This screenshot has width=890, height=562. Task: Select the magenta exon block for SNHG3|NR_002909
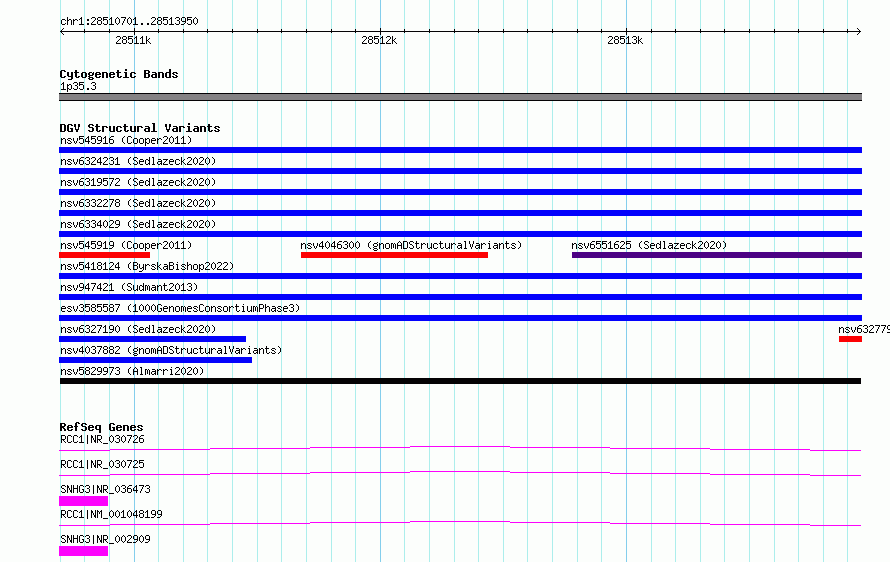click(x=83, y=551)
